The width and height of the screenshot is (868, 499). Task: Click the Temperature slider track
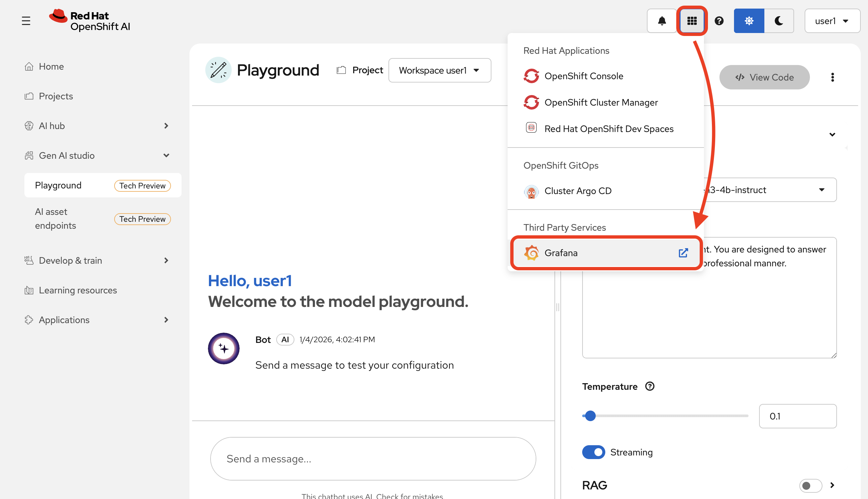click(665, 416)
